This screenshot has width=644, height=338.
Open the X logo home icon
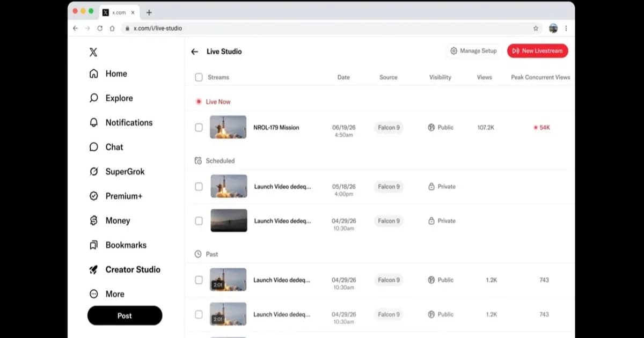(93, 52)
